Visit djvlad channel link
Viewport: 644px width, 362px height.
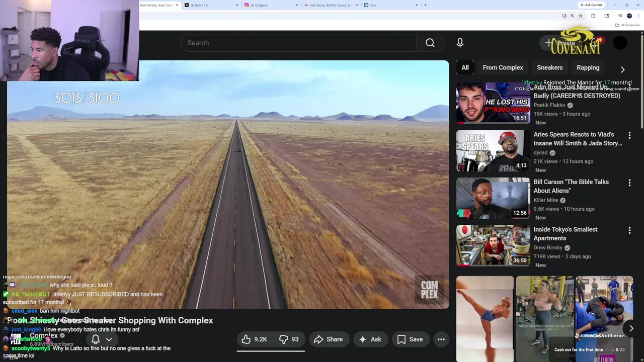coord(540,153)
